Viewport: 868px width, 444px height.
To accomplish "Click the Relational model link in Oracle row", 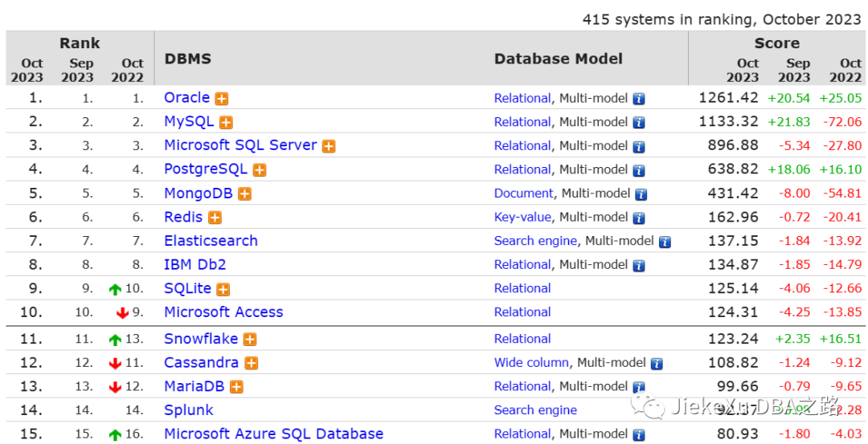I will point(522,99).
